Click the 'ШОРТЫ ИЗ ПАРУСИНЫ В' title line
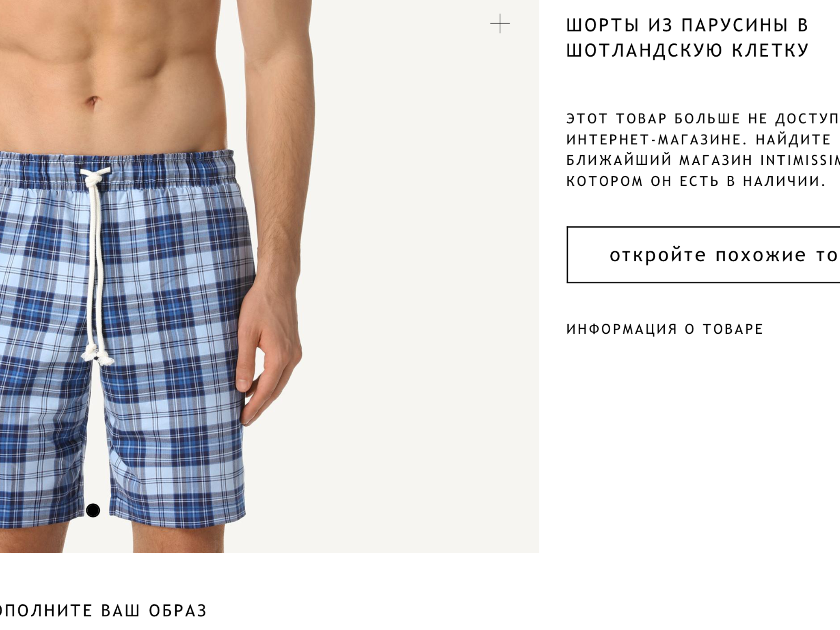The width and height of the screenshot is (840, 630). pos(687,25)
